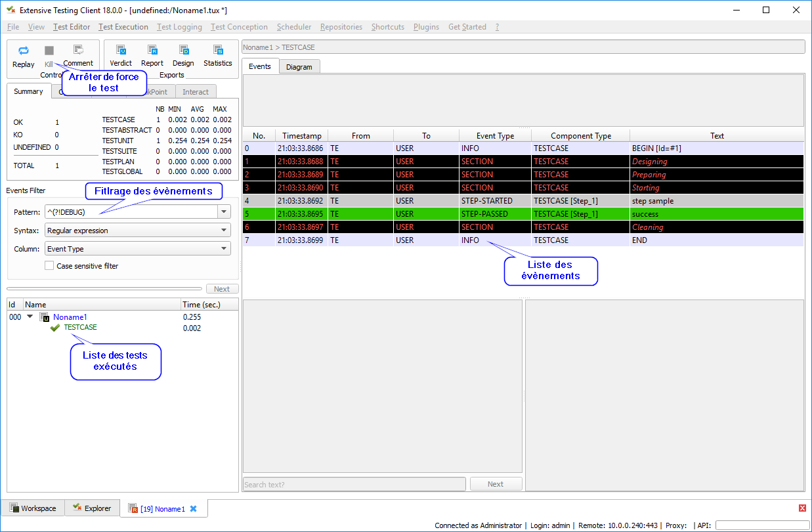
Task: Open the Get Started menu
Action: pyautogui.click(x=467, y=27)
